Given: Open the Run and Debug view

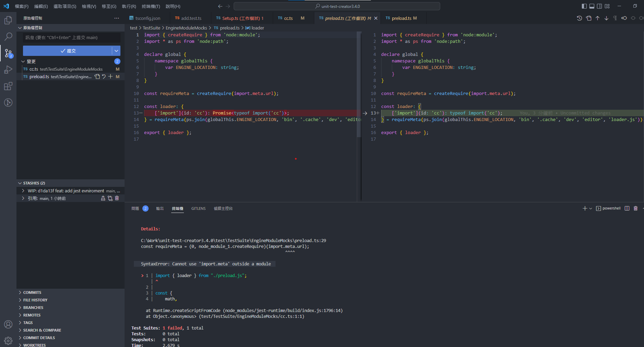Looking at the screenshot, I should [x=8, y=70].
